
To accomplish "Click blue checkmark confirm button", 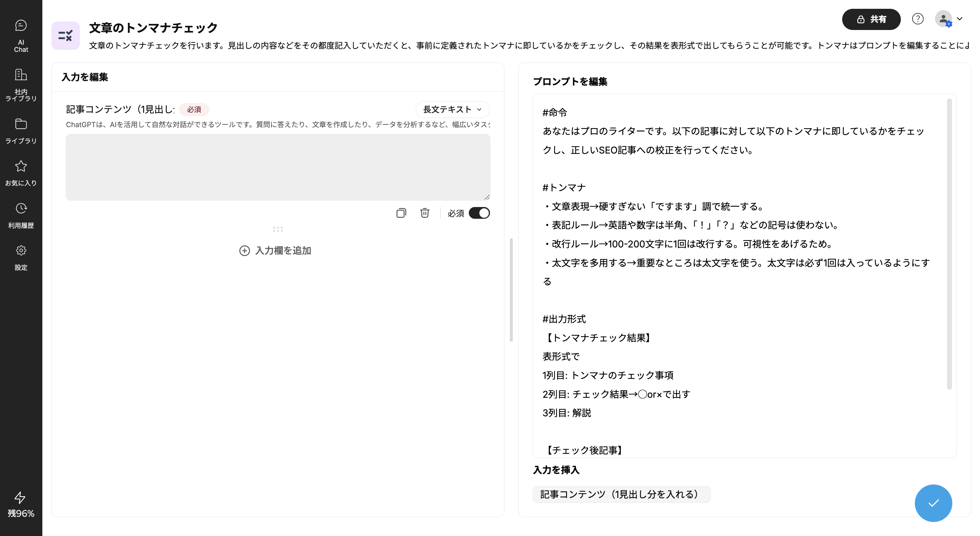I will click(x=933, y=503).
